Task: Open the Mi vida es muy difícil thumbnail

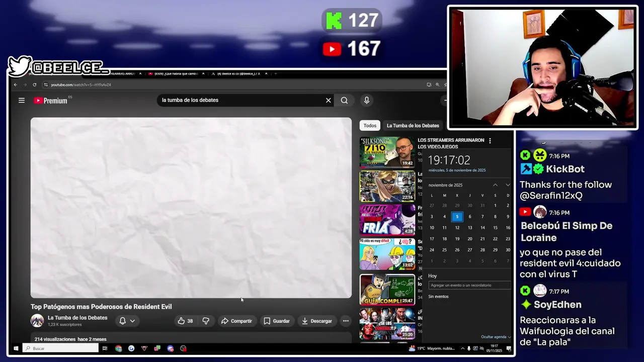Action: pos(387,254)
